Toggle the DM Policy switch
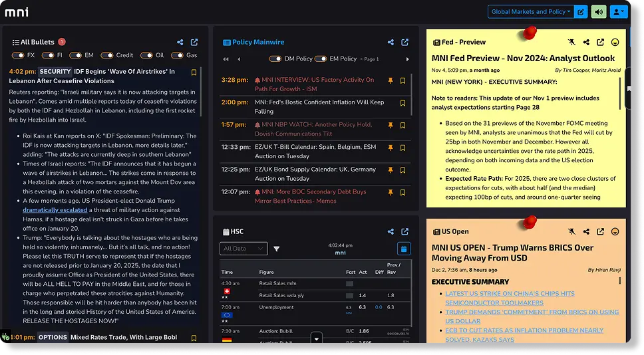644x355 pixels. click(275, 59)
